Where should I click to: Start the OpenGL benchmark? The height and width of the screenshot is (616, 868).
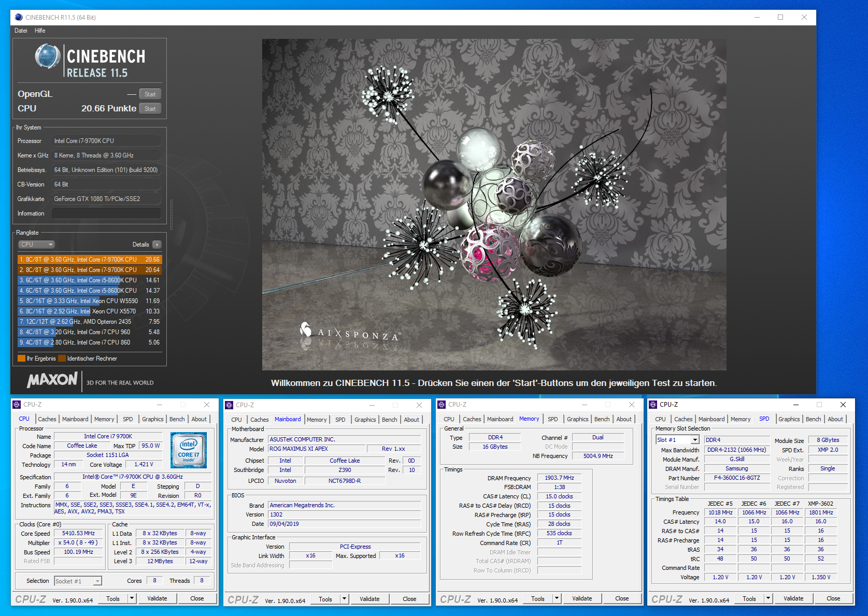150,94
